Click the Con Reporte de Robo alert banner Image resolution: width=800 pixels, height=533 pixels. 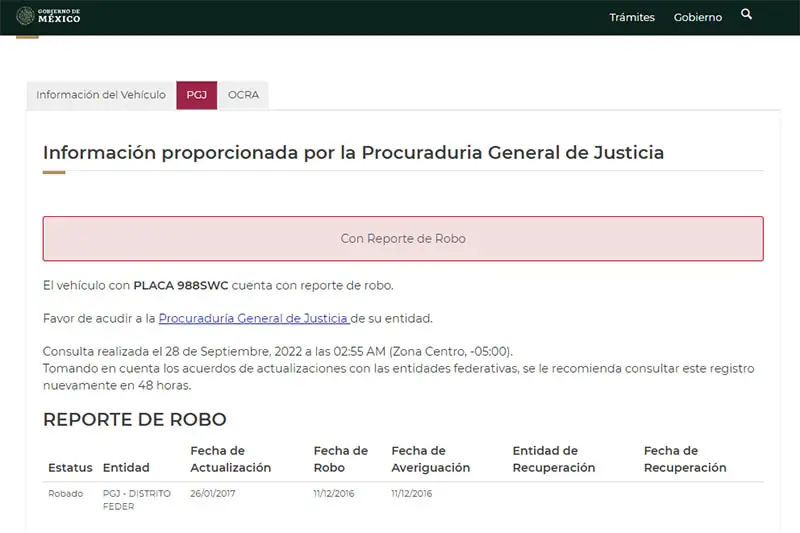pos(403,239)
